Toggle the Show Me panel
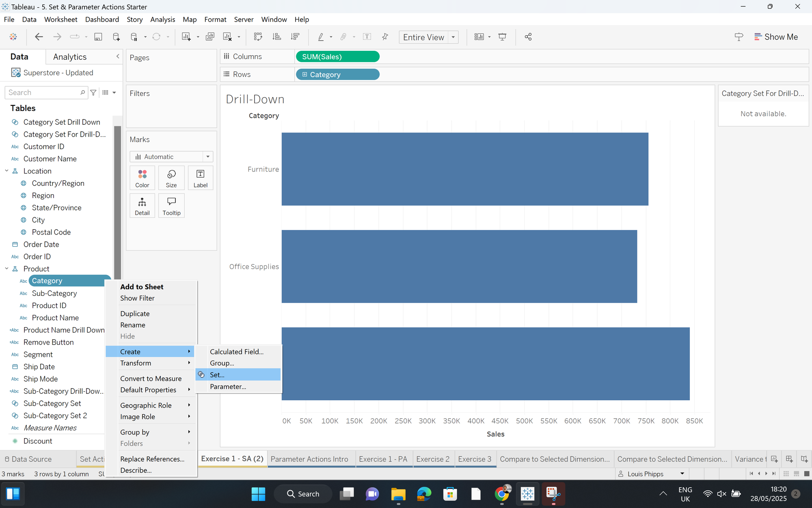Screen dimensions: 812x508 (x=776, y=37)
